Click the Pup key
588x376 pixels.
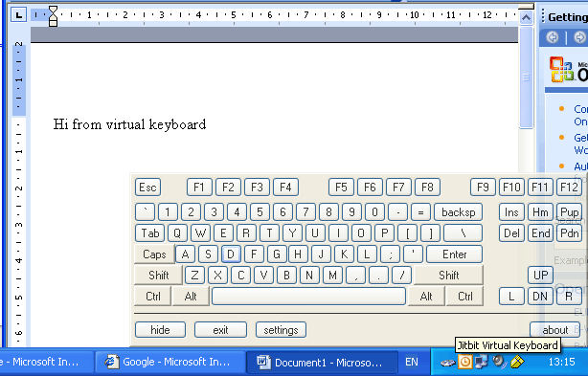click(x=569, y=212)
